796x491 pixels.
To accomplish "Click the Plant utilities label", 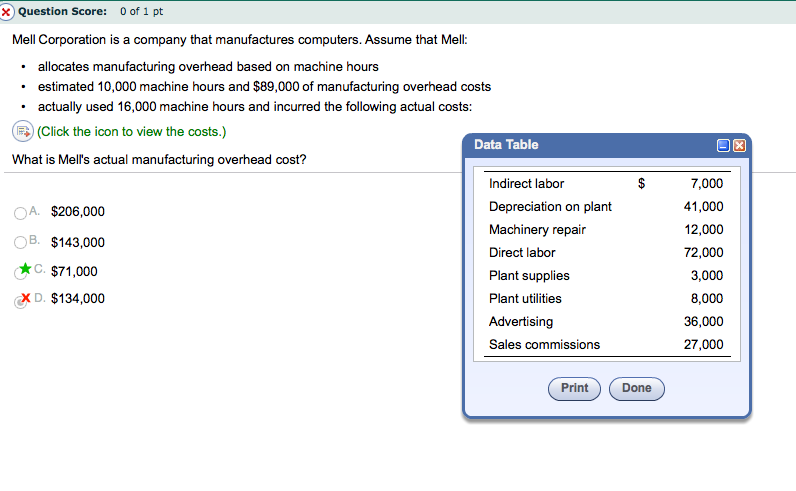I will (x=525, y=299).
